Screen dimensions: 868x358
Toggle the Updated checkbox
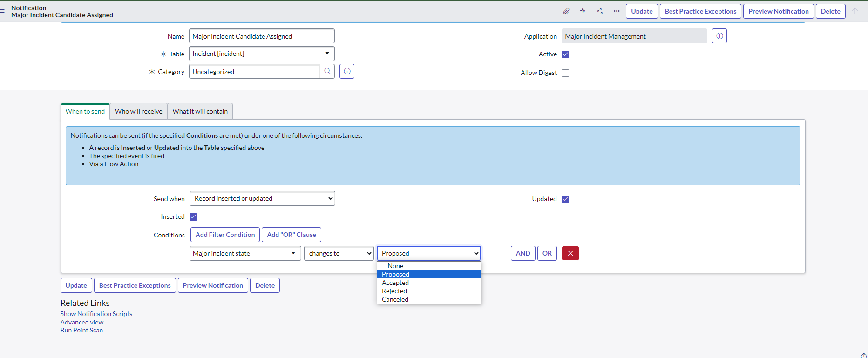coord(565,199)
